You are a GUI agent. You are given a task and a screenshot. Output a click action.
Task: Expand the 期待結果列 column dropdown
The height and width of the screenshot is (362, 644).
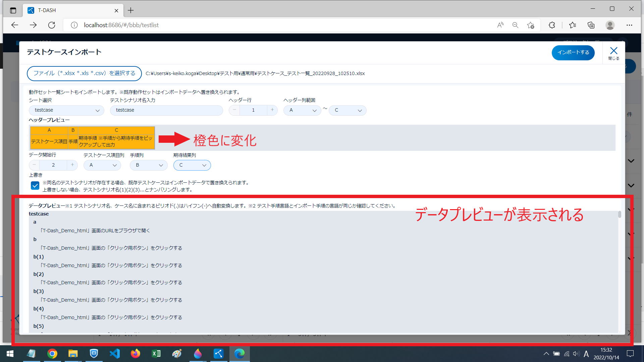coord(192,165)
